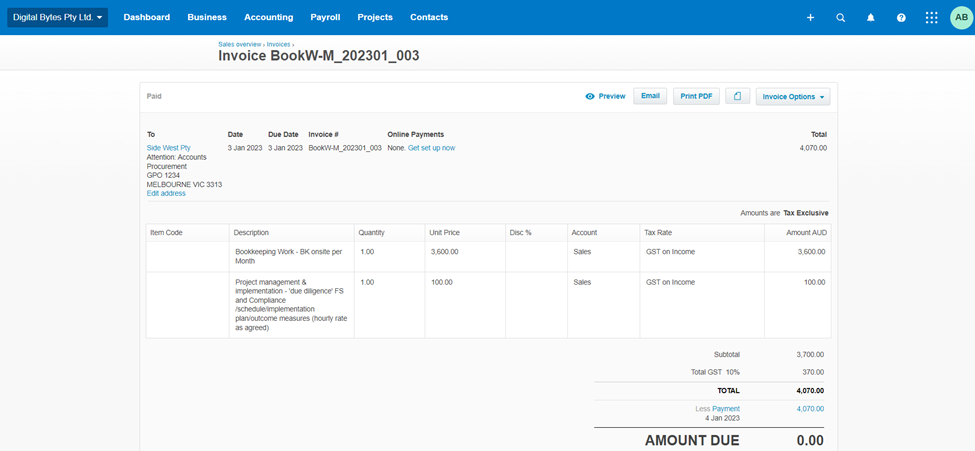Click the 3,600.00 unit price cell
The height and width of the screenshot is (451, 975).
[464, 257]
